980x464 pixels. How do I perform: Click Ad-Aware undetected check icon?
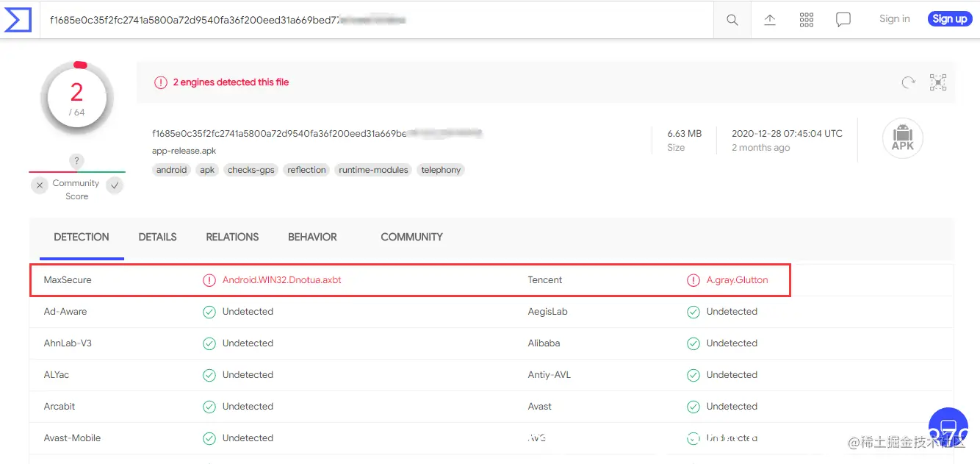[x=209, y=312]
